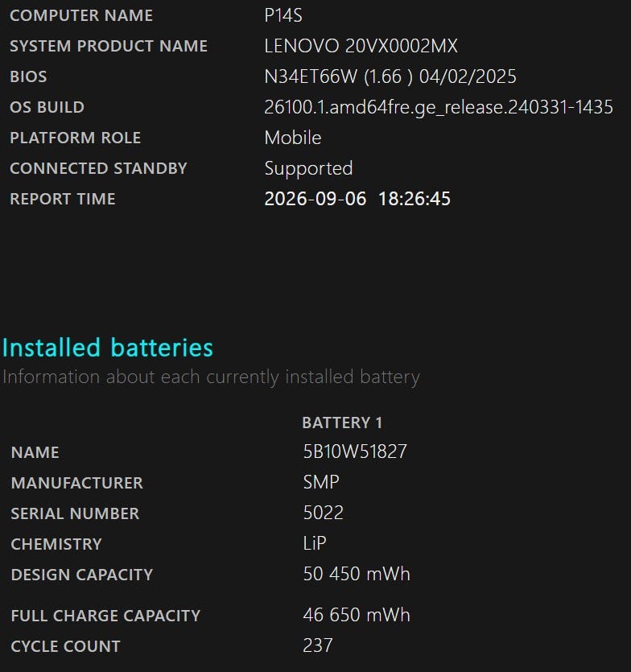This screenshot has width=631, height=672.
Task: Click the manufacturer value SMP
Action: click(321, 483)
